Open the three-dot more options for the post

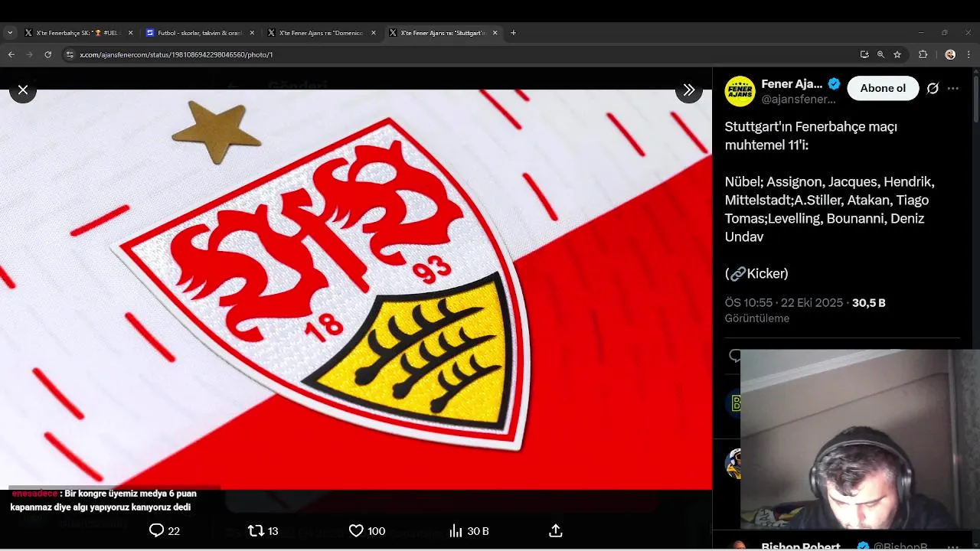(953, 88)
